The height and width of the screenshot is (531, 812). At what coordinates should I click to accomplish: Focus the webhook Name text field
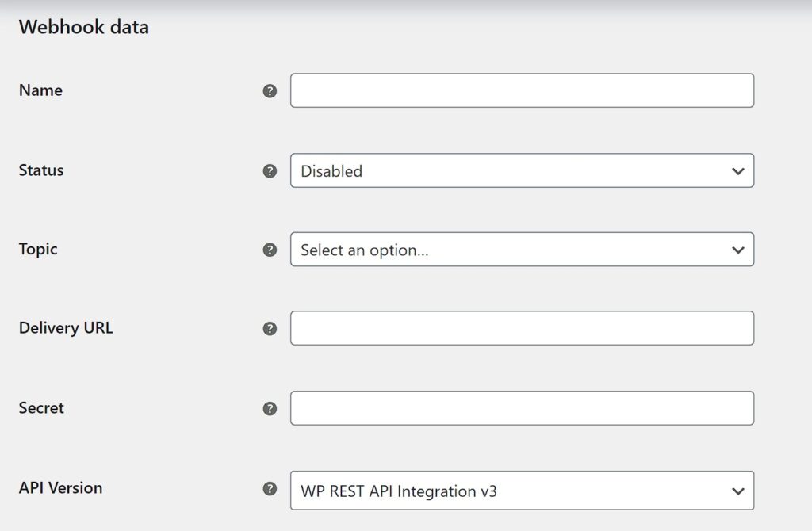tap(522, 90)
